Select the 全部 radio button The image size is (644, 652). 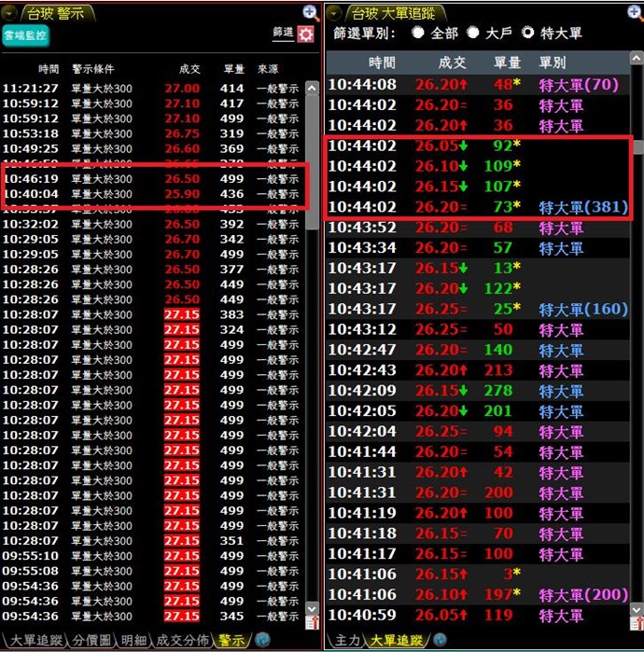[x=418, y=33]
